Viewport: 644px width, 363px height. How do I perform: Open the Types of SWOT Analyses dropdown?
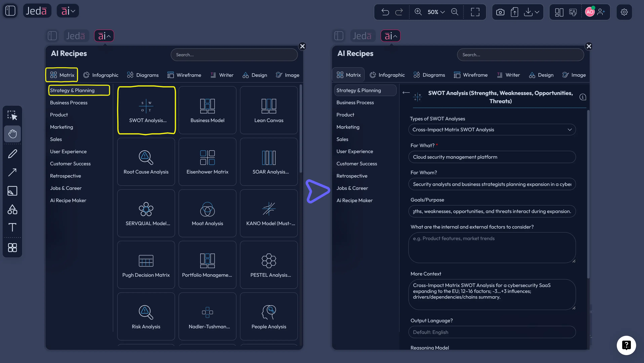tap(492, 130)
